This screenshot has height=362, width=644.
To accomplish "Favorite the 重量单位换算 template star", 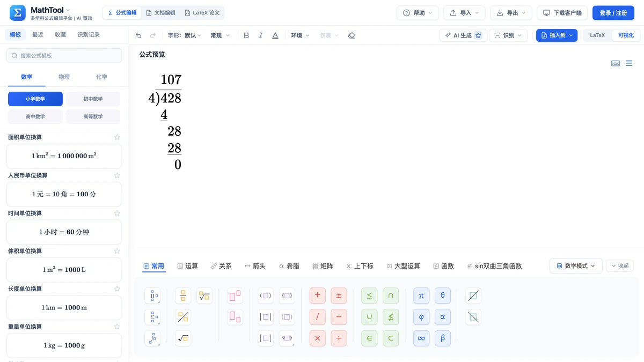I will click(117, 327).
